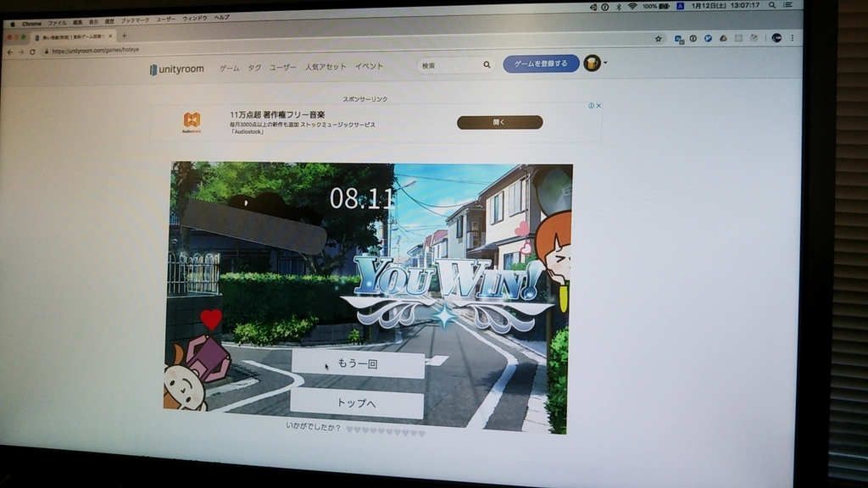The image size is (868, 488).
Task: Click the Unity Hub menu bar icon
Action: (593, 7)
